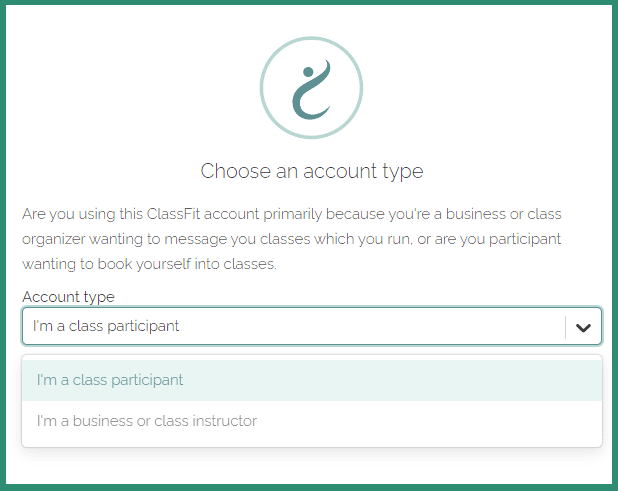This screenshot has height=491, width=618.
Task: Click the "Account type" field label
Action: pos(68,297)
